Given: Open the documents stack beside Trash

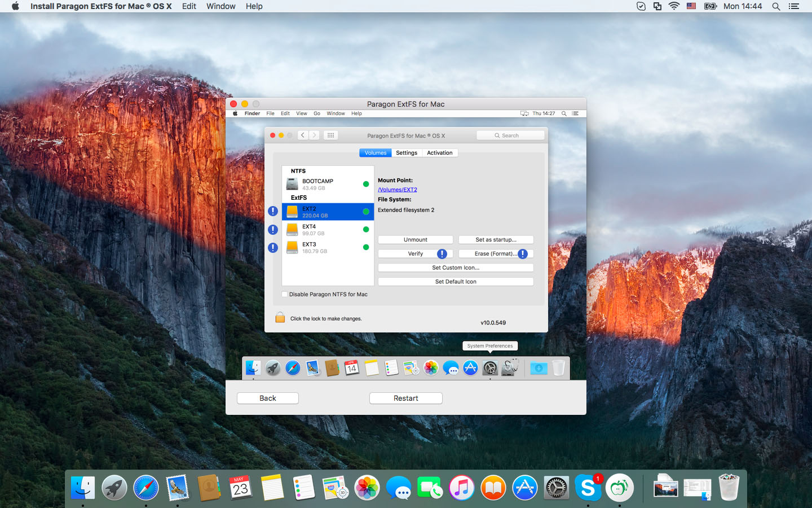Looking at the screenshot, I should pyautogui.click(x=698, y=488).
